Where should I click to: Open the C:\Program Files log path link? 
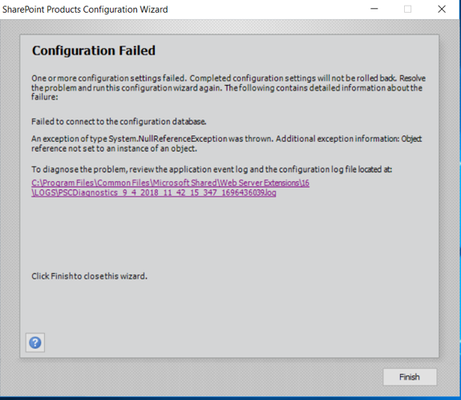(170, 183)
